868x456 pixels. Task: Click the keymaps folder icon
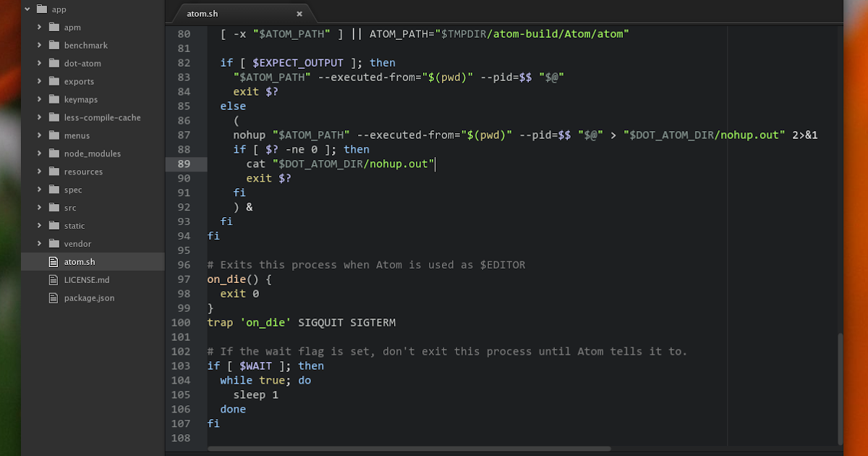click(x=54, y=100)
